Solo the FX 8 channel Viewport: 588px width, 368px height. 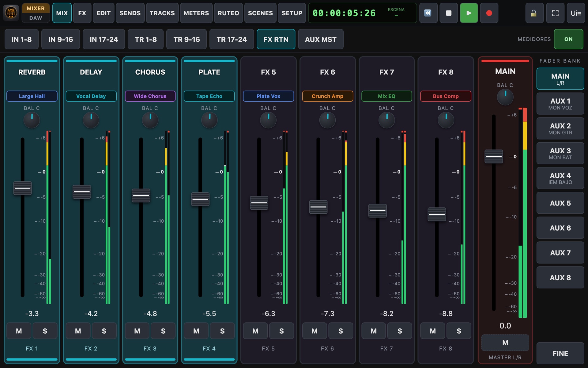pos(459,331)
